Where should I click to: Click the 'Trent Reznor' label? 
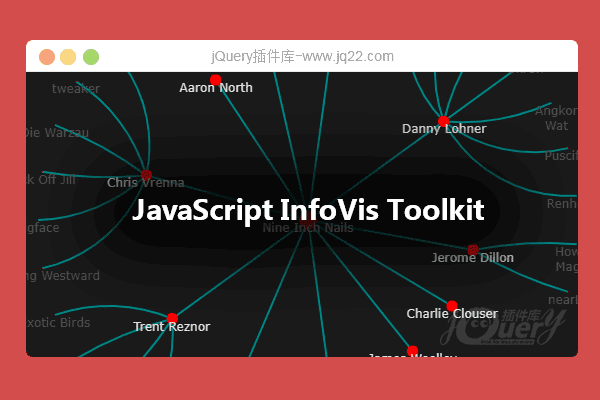pos(171,327)
